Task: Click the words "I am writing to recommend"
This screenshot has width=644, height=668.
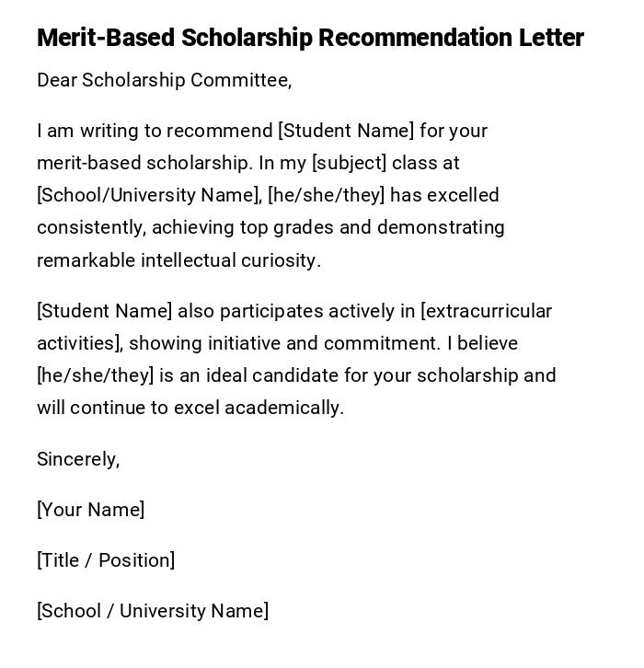Action: tap(155, 131)
